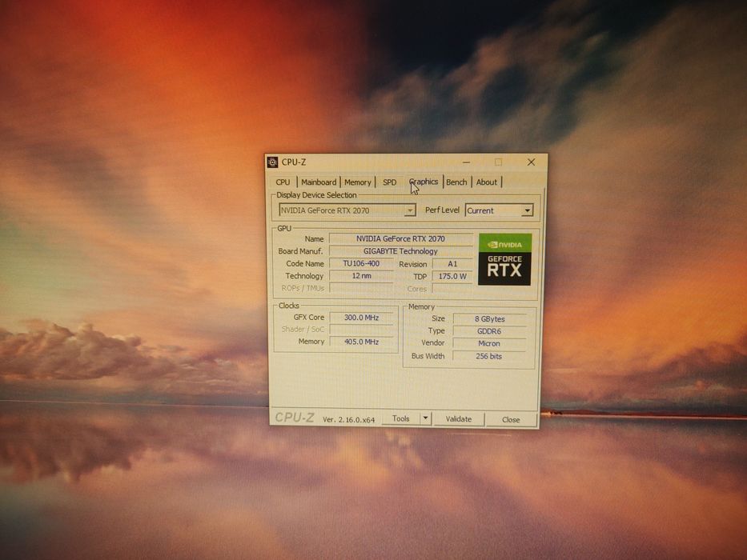Click the empty Shader / SoC field

pyautogui.click(x=362, y=329)
